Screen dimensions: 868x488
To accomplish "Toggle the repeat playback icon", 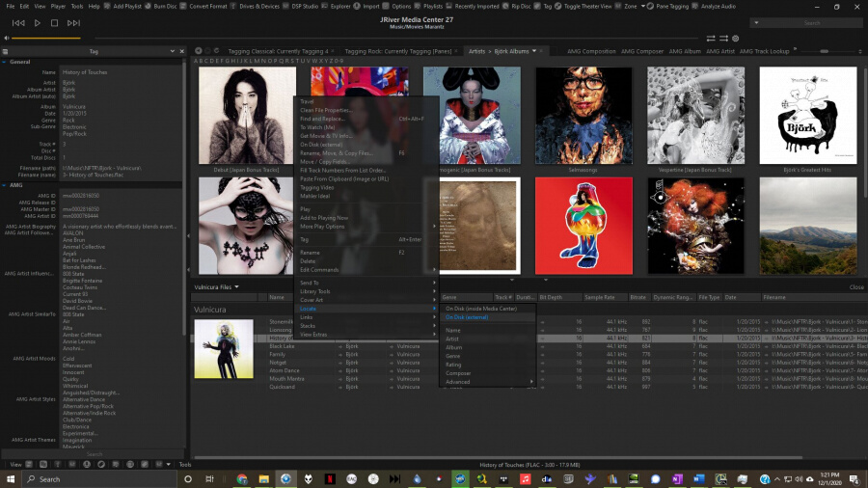I will pyautogui.click(x=711, y=39).
